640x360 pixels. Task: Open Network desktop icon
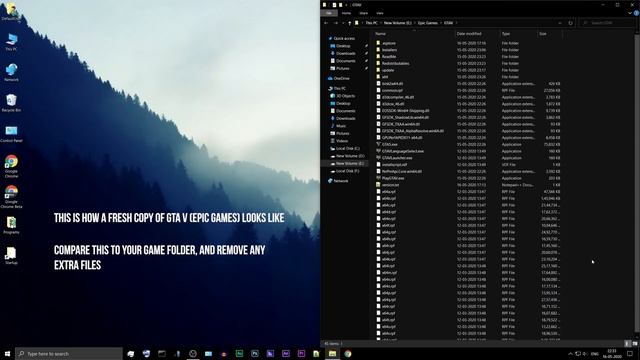[11, 72]
